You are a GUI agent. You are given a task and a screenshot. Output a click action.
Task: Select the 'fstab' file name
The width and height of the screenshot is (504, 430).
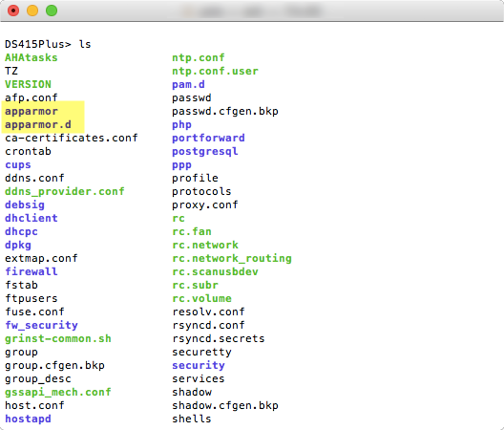(x=21, y=285)
